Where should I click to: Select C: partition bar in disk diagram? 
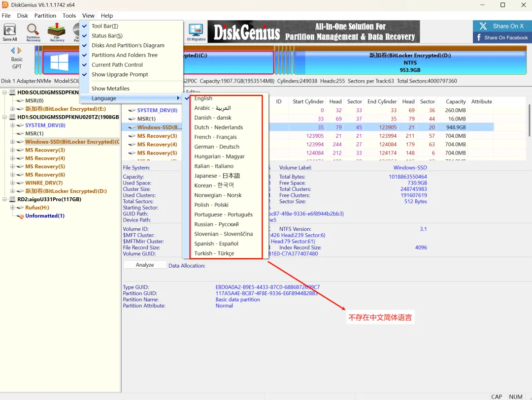(x=229, y=62)
